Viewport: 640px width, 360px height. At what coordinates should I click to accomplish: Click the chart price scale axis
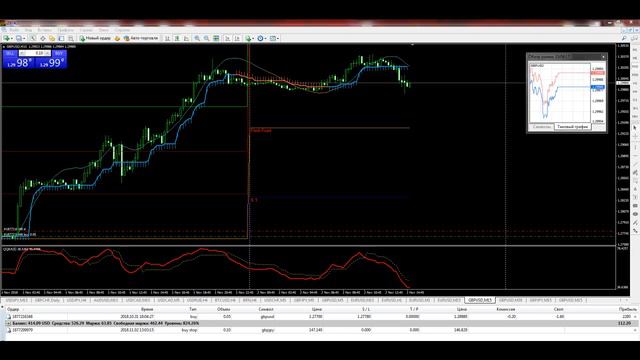(x=622, y=143)
